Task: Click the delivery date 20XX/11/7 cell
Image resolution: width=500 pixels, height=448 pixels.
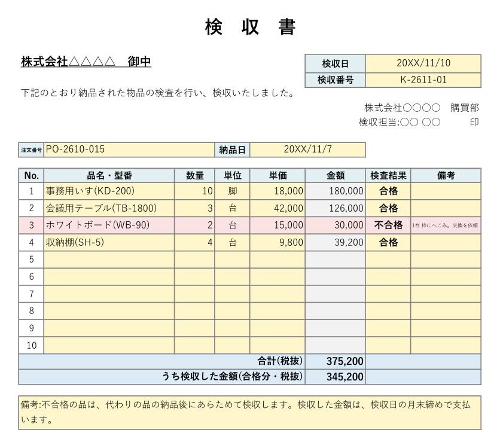Action: [x=307, y=150]
